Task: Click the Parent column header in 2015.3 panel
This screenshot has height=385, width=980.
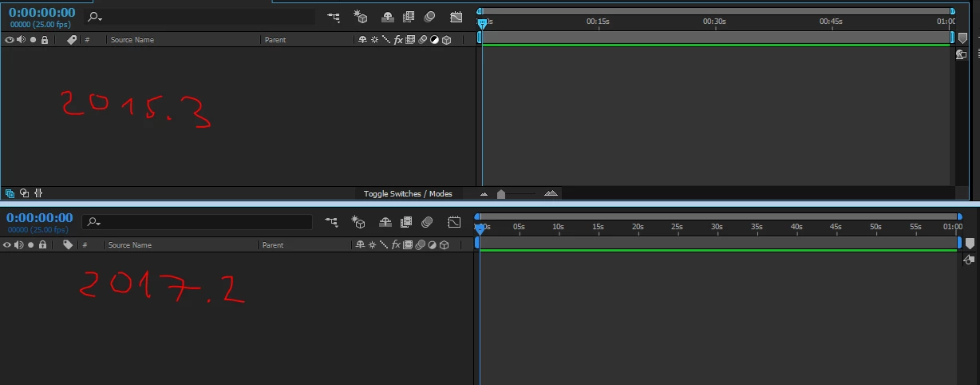Action: tap(275, 40)
